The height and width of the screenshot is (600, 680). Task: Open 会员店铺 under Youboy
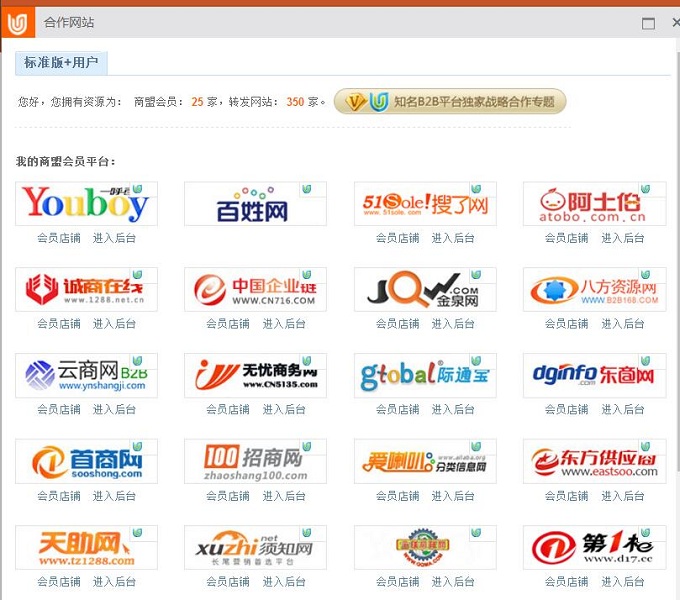point(59,238)
